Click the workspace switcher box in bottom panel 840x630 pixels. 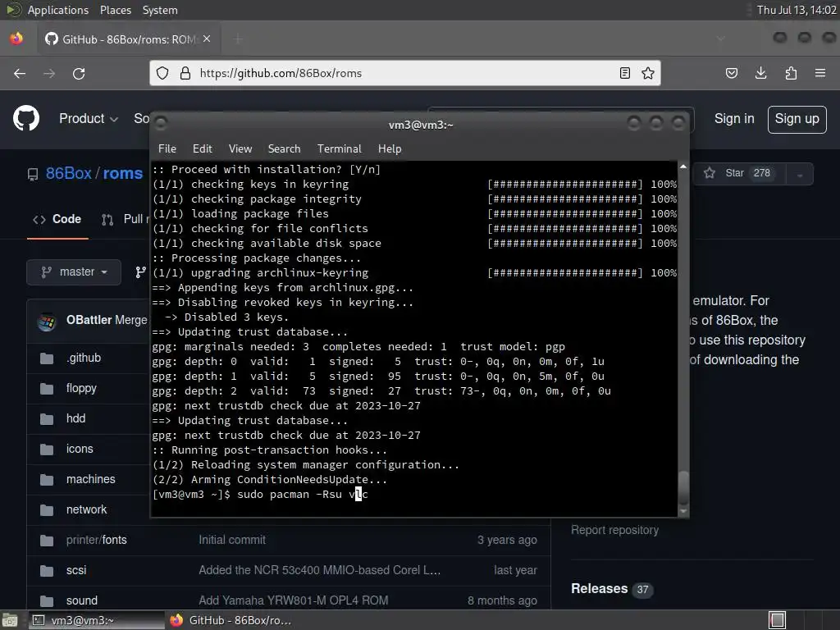[778, 620]
